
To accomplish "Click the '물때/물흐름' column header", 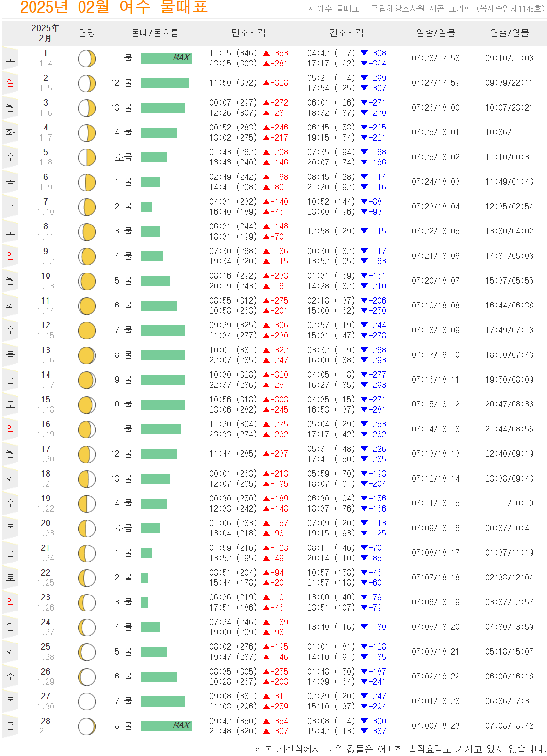I will 155,32.
